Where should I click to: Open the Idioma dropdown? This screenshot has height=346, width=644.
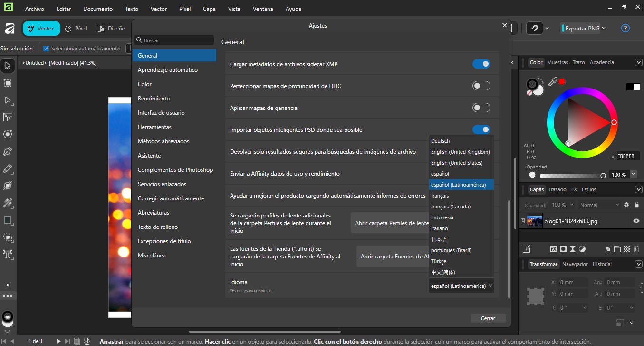pos(460,286)
